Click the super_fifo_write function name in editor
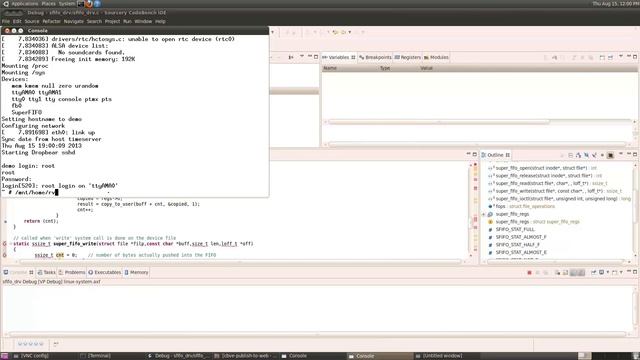The width and height of the screenshot is (640, 360). click(74, 244)
